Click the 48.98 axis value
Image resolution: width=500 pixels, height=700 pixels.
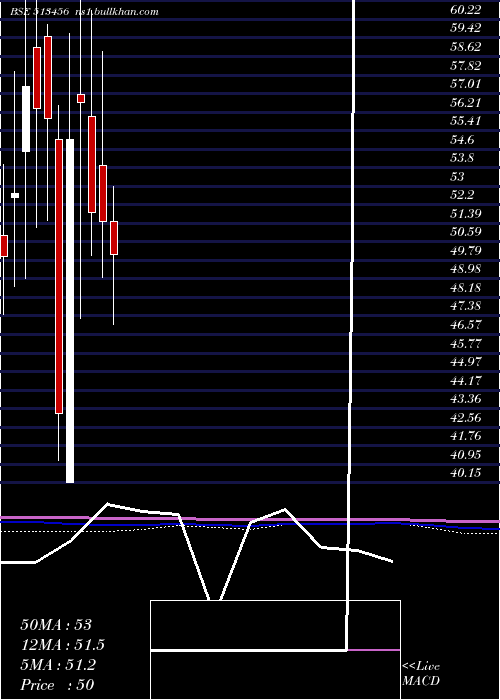pyautogui.click(x=466, y=269)
